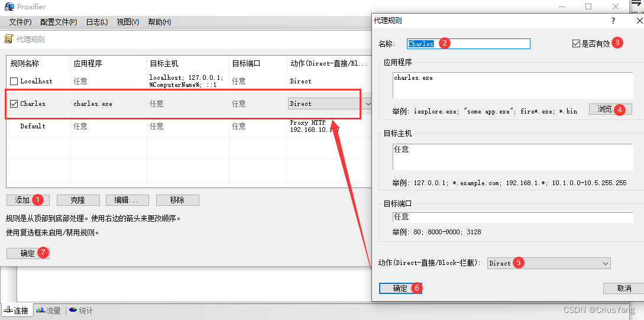Viewport: 644px width, 320px height.
Task: Click the 应用程序 column header
Action: 108,64
